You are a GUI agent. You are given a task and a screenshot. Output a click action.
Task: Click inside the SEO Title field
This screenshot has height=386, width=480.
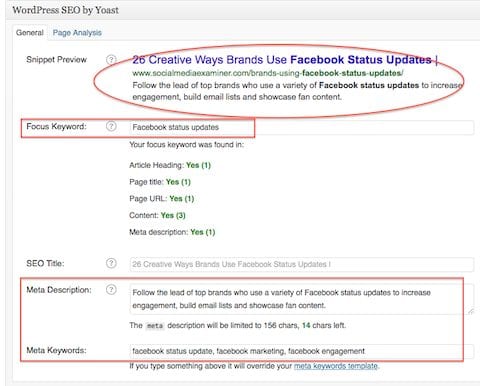pos(302,264)
